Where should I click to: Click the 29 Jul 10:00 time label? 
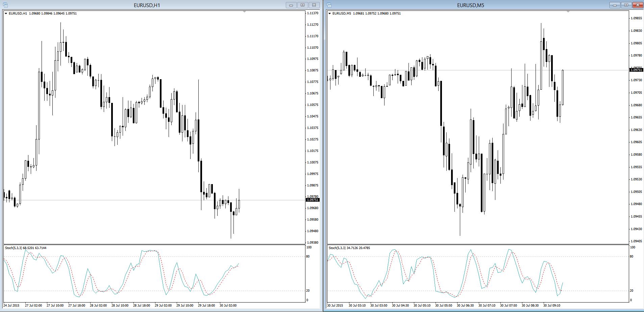(x=185, y=306)
